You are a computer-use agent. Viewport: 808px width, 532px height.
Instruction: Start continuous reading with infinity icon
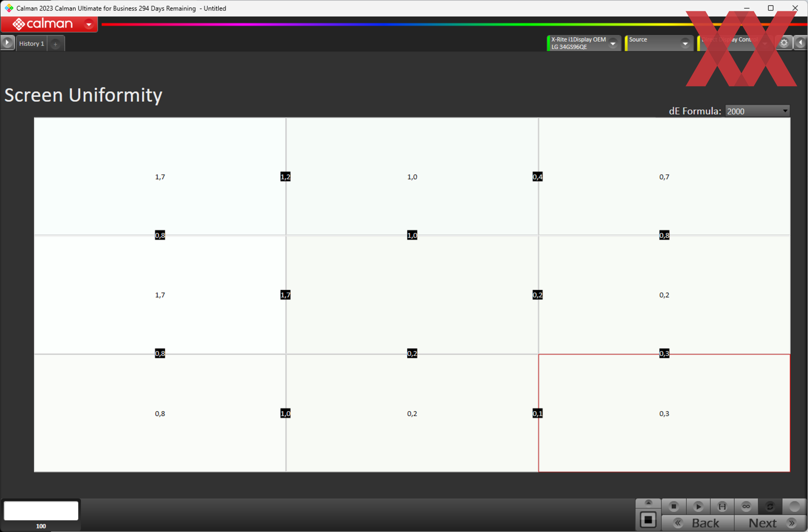(746, 506)
